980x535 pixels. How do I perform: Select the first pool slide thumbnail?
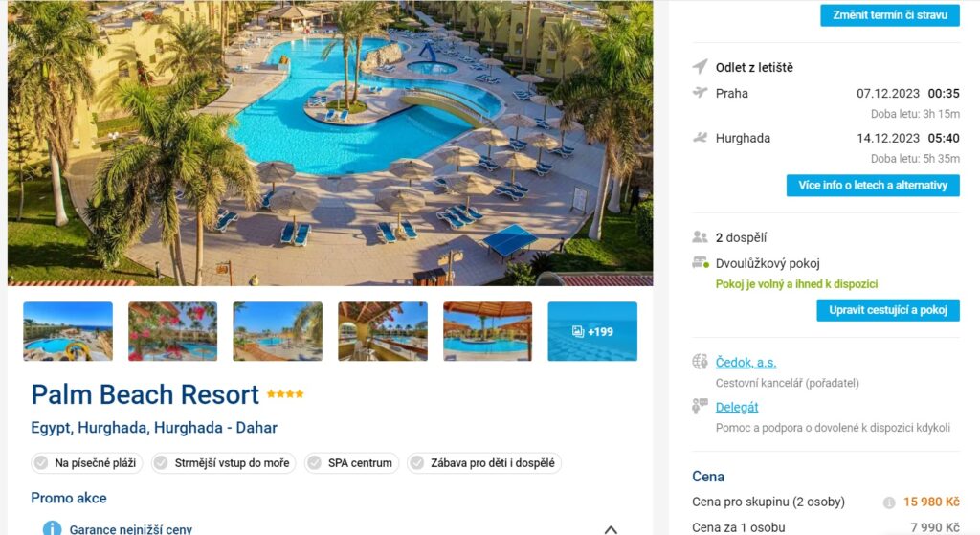click(x=68, y=331)
